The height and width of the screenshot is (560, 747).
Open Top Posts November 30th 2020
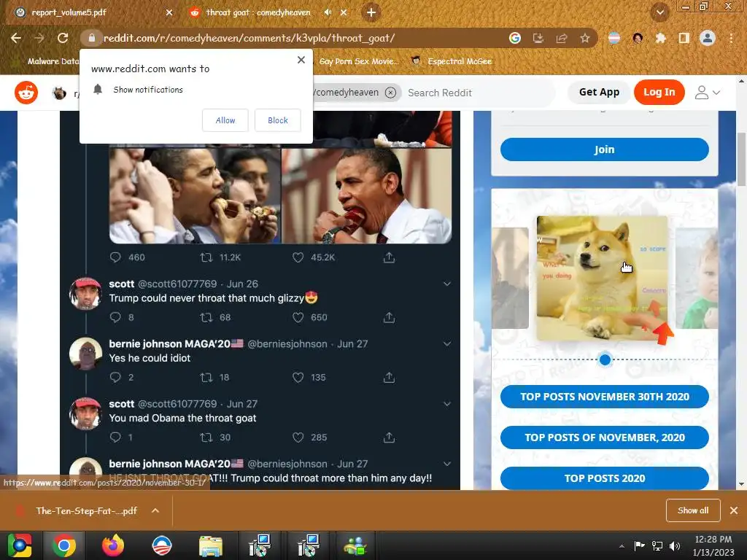tap(604, 397)
